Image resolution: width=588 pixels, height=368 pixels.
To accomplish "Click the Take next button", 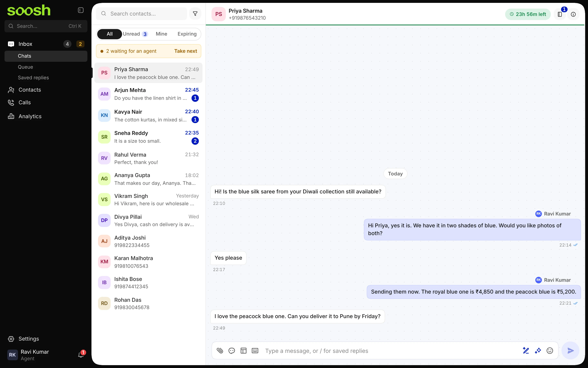I will point(186,51).
